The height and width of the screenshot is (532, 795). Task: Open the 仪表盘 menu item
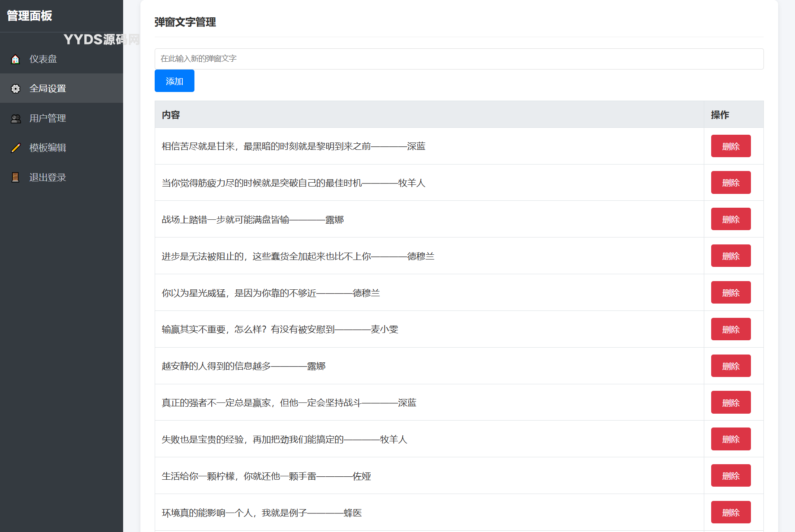tap(43, 59)
